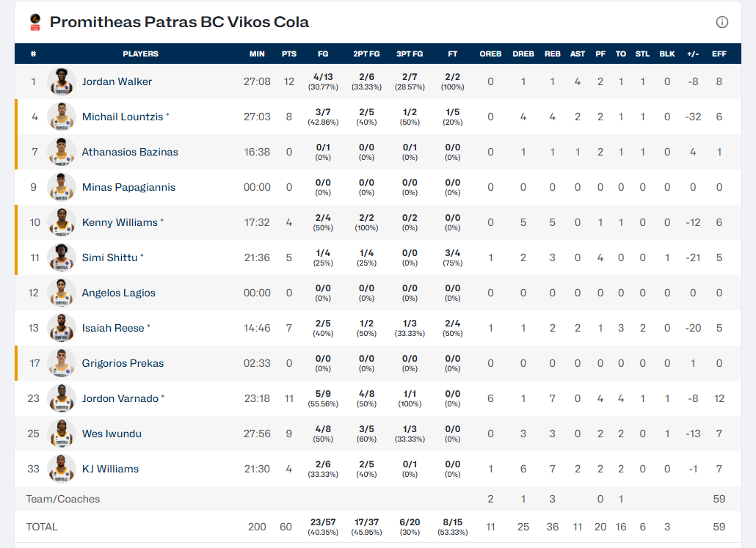Click the EFF column header
Screen dimensions: 756x548
pyautogui.click(x=719, y=54)
